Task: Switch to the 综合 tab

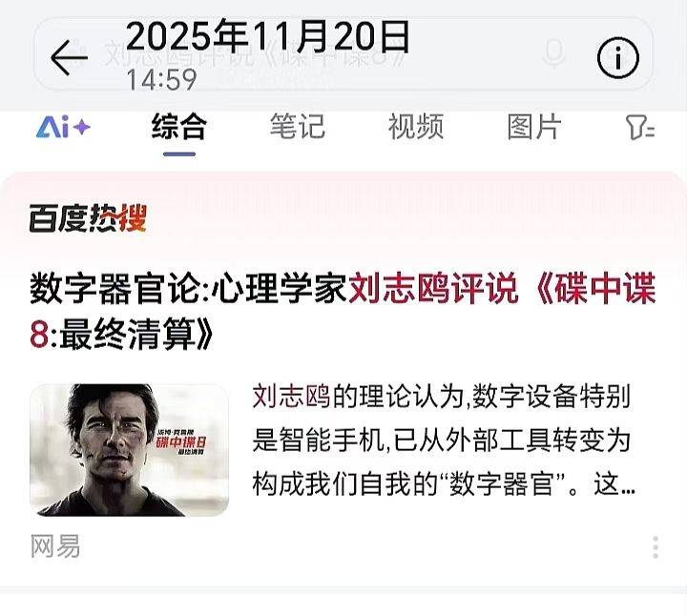Action: [x=178, y=127]
